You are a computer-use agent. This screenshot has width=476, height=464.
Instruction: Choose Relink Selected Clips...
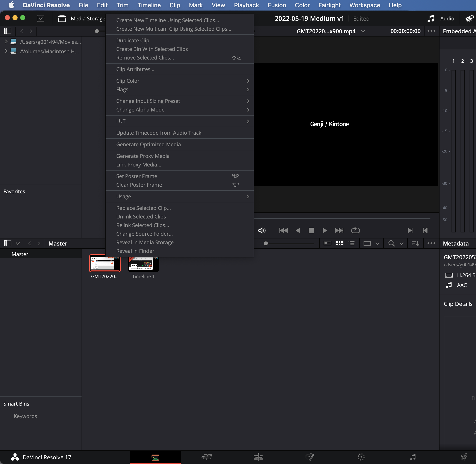click(179, 225)
